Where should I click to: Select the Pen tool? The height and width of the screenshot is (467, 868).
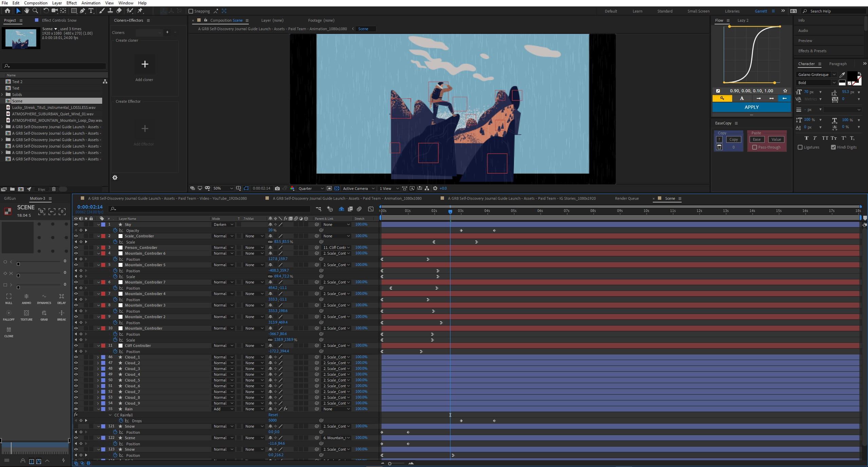(x=82, y=11)
